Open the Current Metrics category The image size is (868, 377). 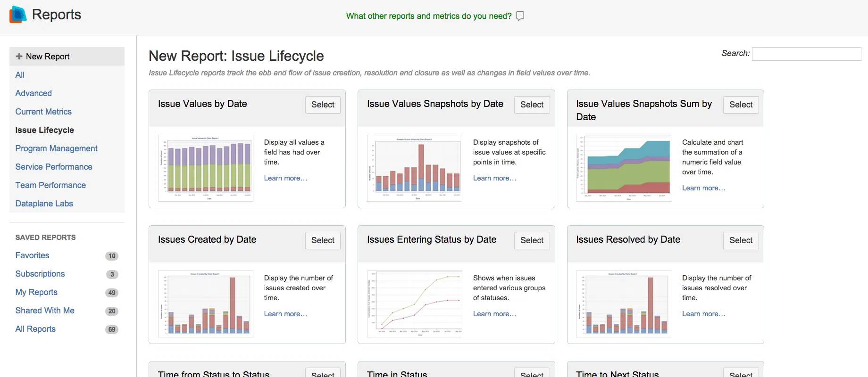click(43, 112)
